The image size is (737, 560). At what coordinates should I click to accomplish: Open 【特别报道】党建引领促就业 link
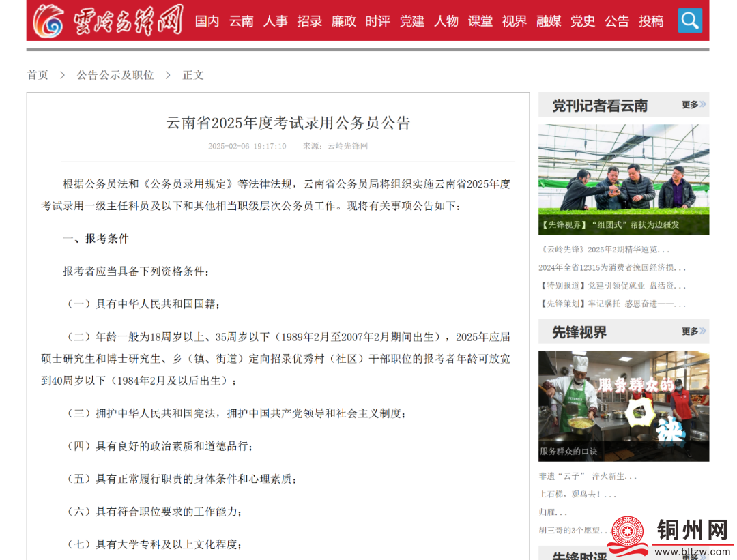pyautogui.click(x=612, y=286)
